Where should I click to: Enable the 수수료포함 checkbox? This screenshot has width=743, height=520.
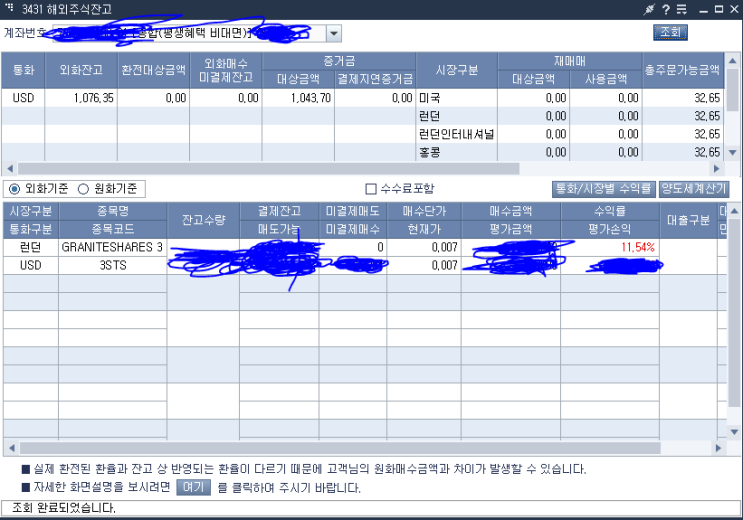tap(371, 189)
